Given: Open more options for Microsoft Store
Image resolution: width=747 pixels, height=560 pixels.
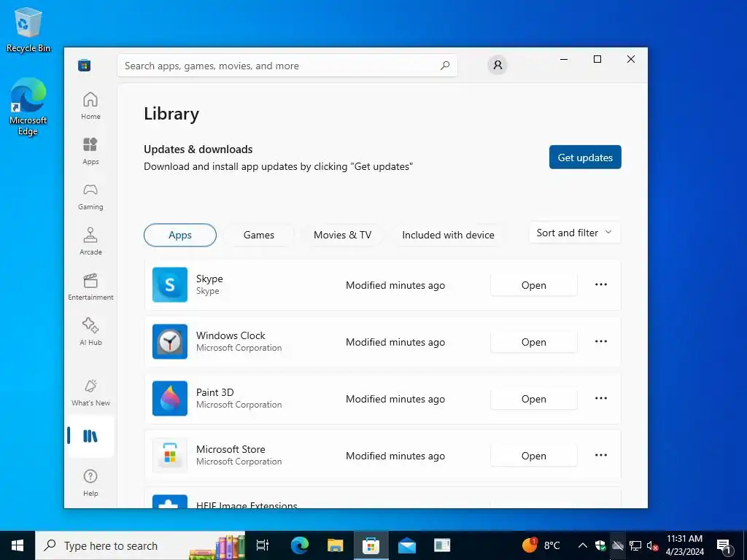Looking at the screenshot, I should point(601,455).
